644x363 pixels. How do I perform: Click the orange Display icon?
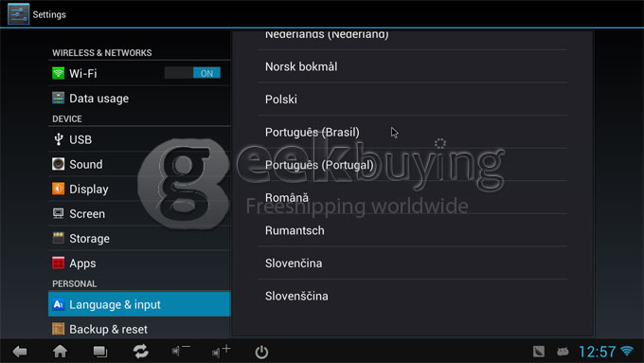(x=58, y=189)
